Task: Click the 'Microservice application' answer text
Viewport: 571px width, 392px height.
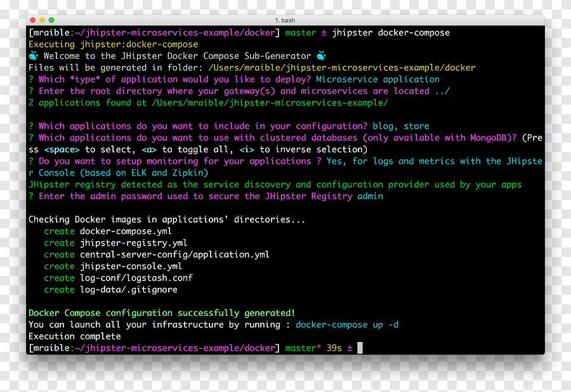Action: (377, 79)
